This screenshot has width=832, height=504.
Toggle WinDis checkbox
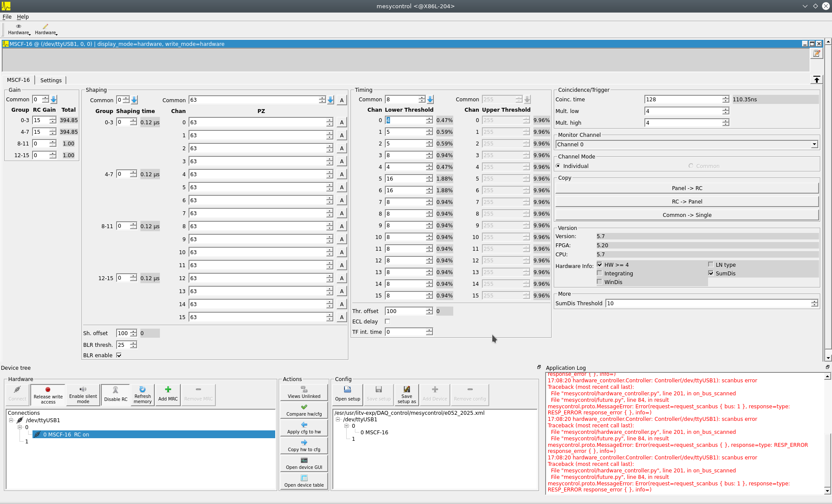pyautogui.click(x=600, y=282)
